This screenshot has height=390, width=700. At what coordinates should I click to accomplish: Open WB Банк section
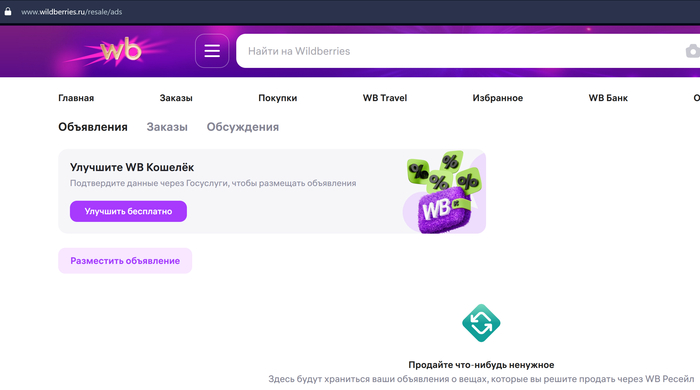pos(608,98)
